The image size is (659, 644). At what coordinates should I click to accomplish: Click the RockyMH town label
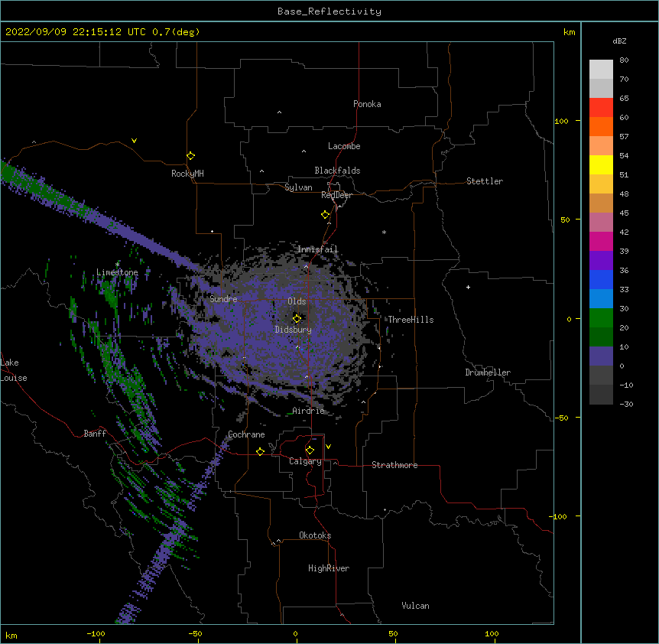(187, 174)
